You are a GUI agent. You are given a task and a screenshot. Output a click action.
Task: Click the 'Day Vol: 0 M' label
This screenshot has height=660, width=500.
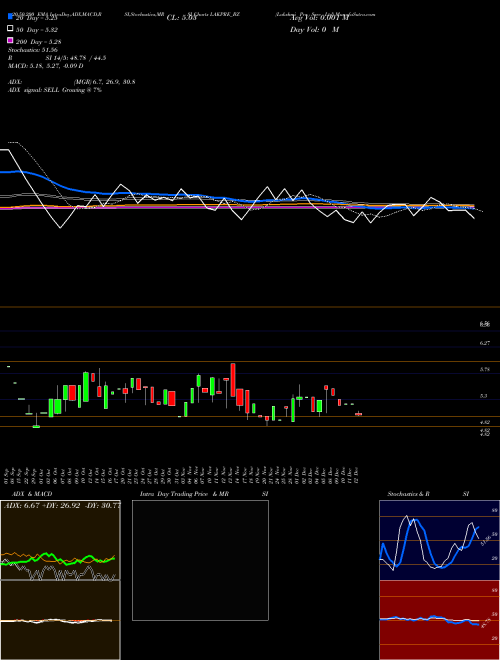pos(314,29)
